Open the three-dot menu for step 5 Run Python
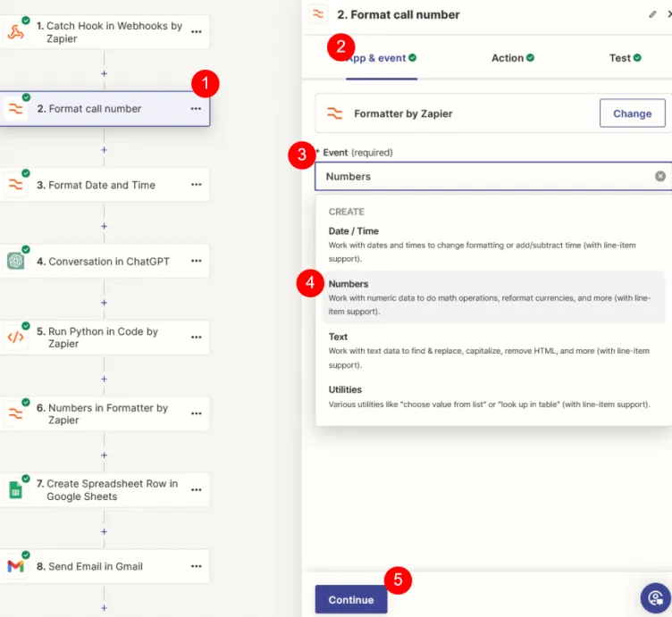This screenshot has width=672, height=617. click(197, 338)
